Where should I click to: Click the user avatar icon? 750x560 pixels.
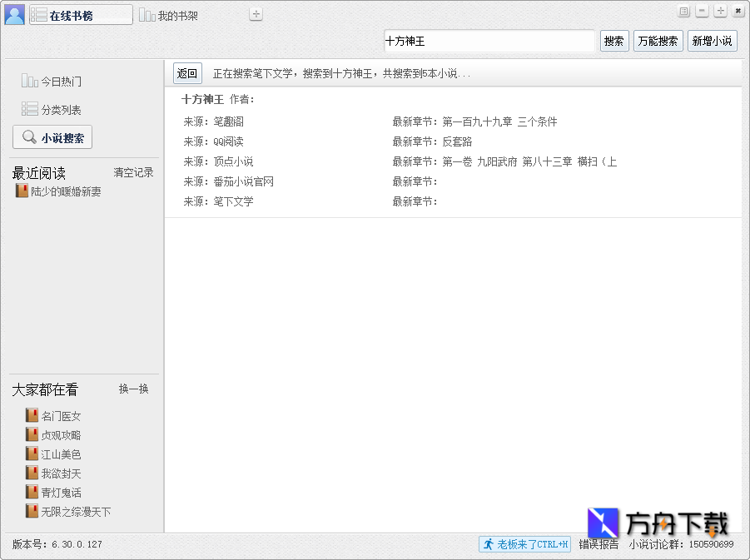(14, 14)
